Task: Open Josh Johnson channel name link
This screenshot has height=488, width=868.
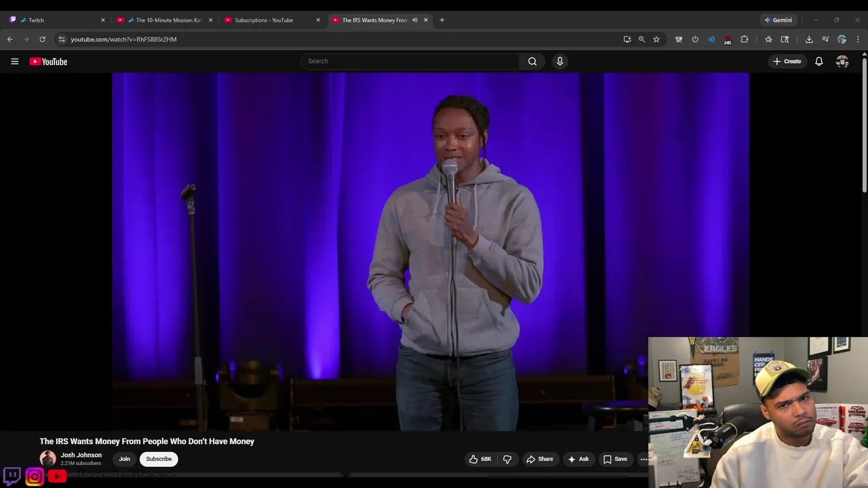Action: (x=81, y=455)
